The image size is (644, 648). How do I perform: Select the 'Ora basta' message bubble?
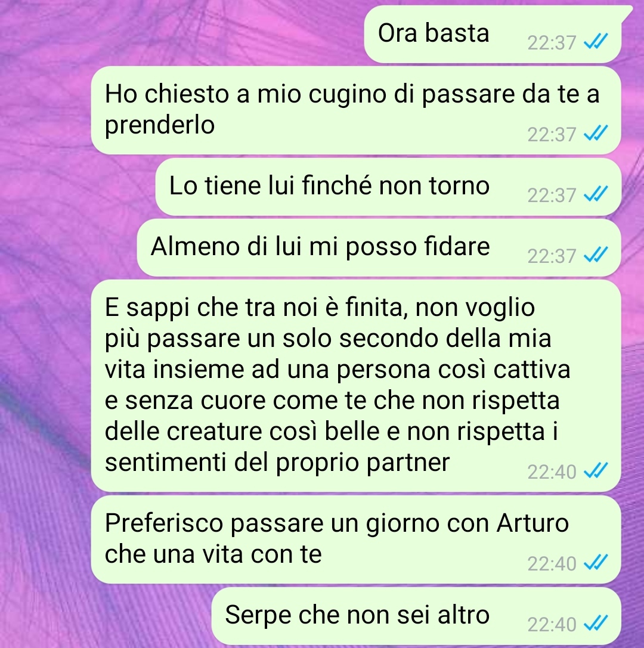click(x=493, y=35)
